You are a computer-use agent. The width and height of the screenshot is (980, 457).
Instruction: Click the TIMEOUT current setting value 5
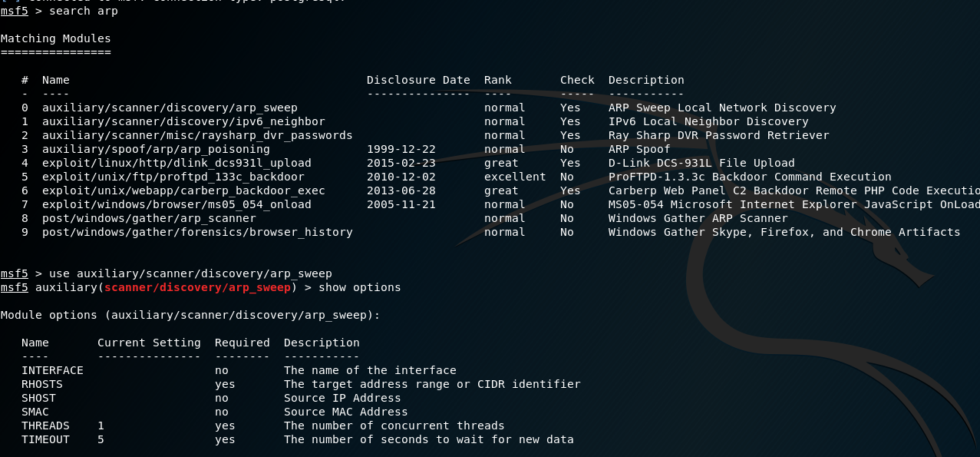101,439
